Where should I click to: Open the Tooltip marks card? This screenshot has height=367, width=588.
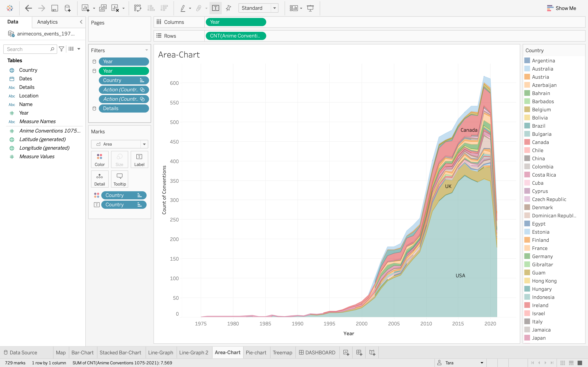click(x=120, y=179)
